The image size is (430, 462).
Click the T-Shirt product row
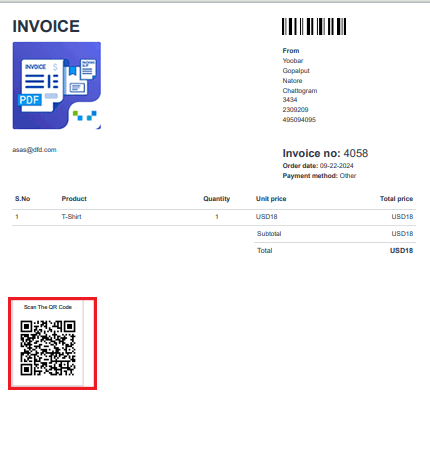tap(214, 217)
